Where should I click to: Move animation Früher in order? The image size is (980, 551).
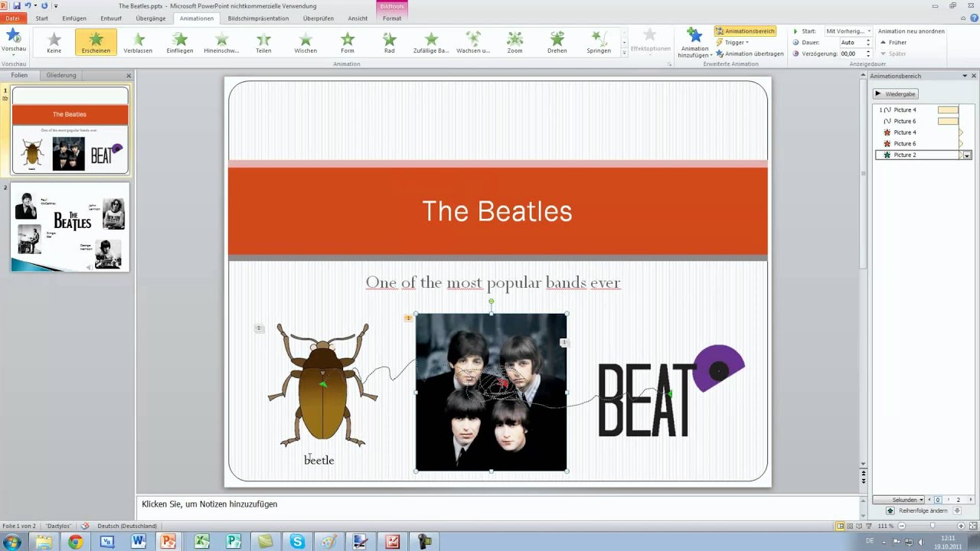pos(893,42)
